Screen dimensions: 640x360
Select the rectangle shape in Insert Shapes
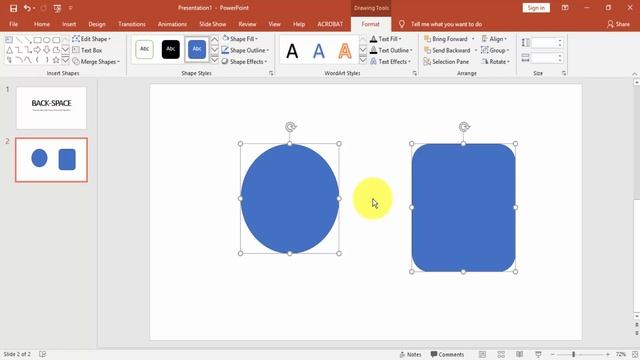(37, 40)
